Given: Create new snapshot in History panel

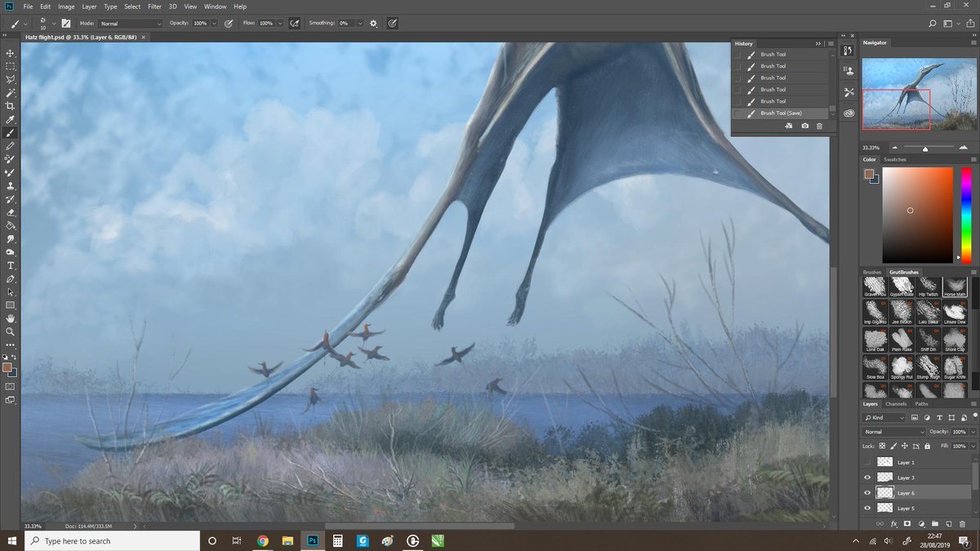Looking at the screenshot, I should click(804, 126).
